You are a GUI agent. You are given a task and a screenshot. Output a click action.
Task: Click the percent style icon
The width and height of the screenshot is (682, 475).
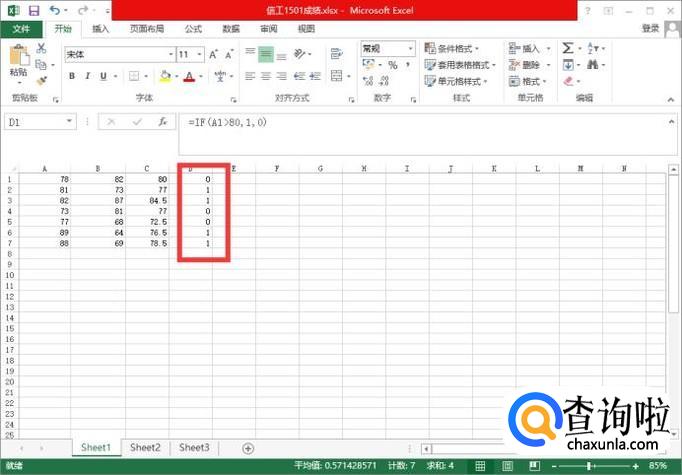[393, 65]
